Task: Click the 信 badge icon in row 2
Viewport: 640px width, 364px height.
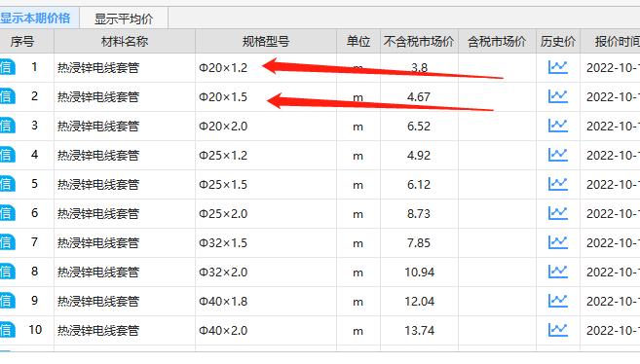Action: click(x=8, y=96)
